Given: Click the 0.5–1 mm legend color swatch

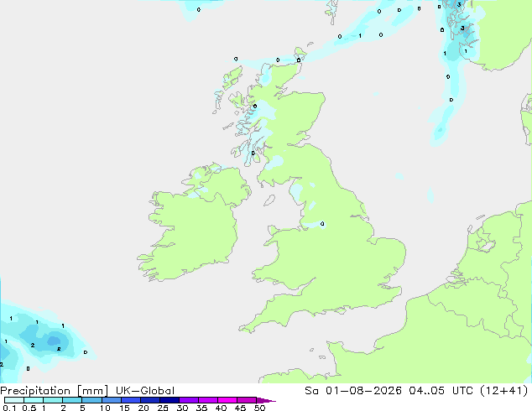Looking at the screenshot, I should tap(34, 400).
